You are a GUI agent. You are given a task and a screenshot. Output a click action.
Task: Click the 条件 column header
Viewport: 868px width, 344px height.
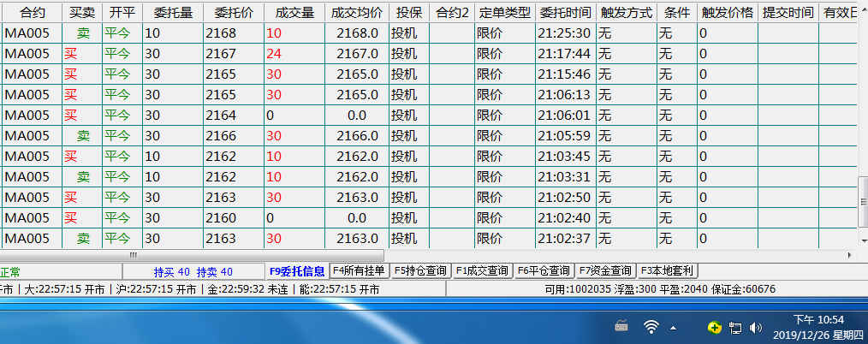[677, 12]
